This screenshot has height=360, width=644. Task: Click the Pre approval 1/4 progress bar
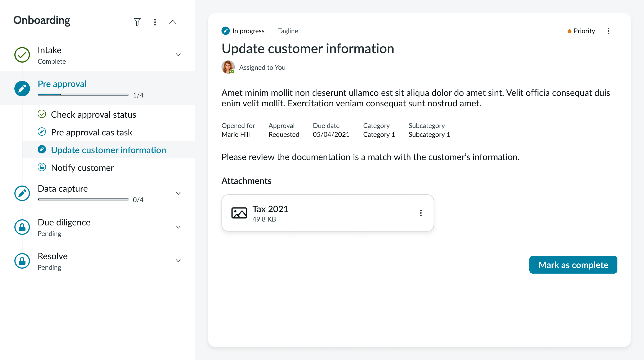[x=82, y=94]
